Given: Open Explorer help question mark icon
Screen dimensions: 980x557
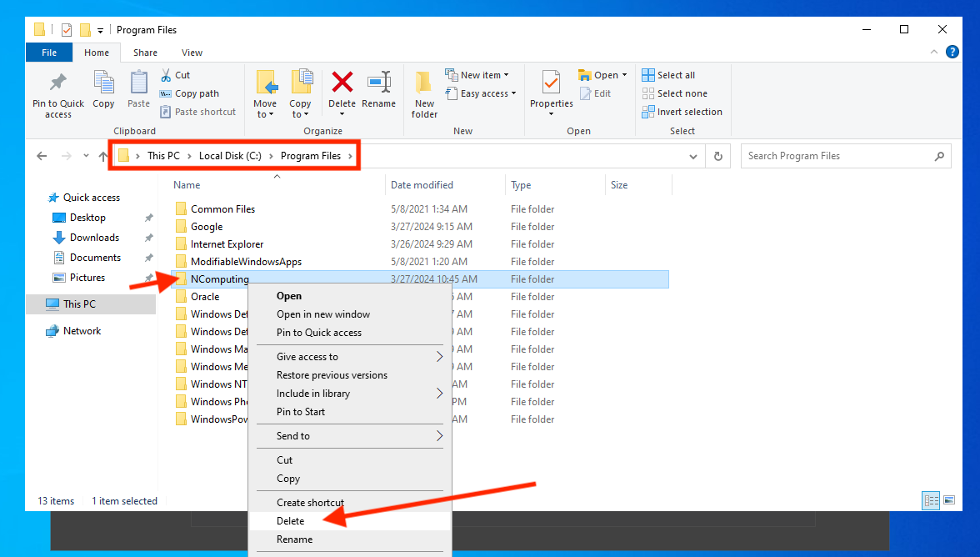Looking at the screenshot, I should pos(952,52).
